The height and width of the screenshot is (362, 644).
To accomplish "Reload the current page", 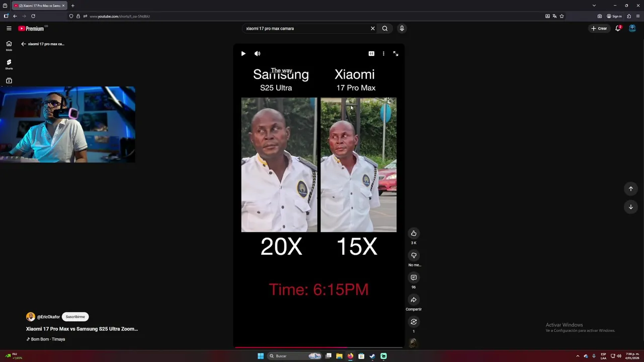I will coord(33,16).
